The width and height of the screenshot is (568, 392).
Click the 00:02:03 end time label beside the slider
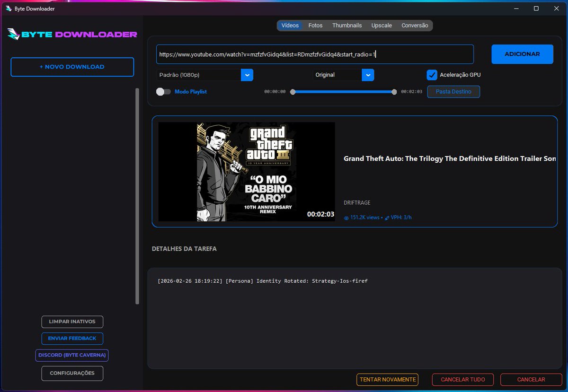pyautogui.click(x=412, y=92)
